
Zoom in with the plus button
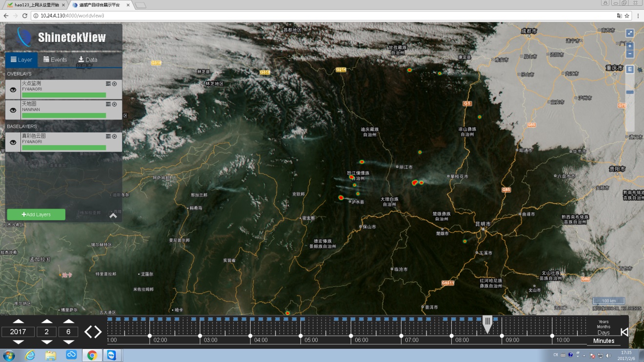(x=630, y=46)
